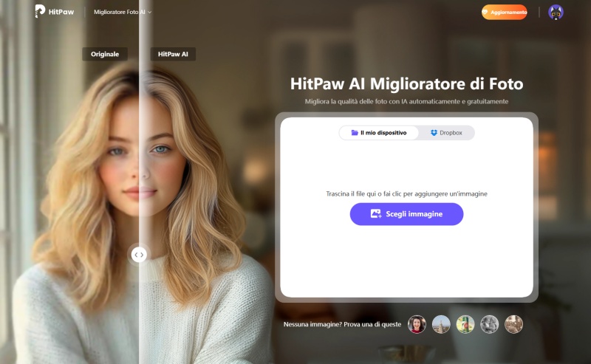Expand the Miglioratore Foto AI dropdown
Viewport: 591px width, 364px height.
click(123, 12)
